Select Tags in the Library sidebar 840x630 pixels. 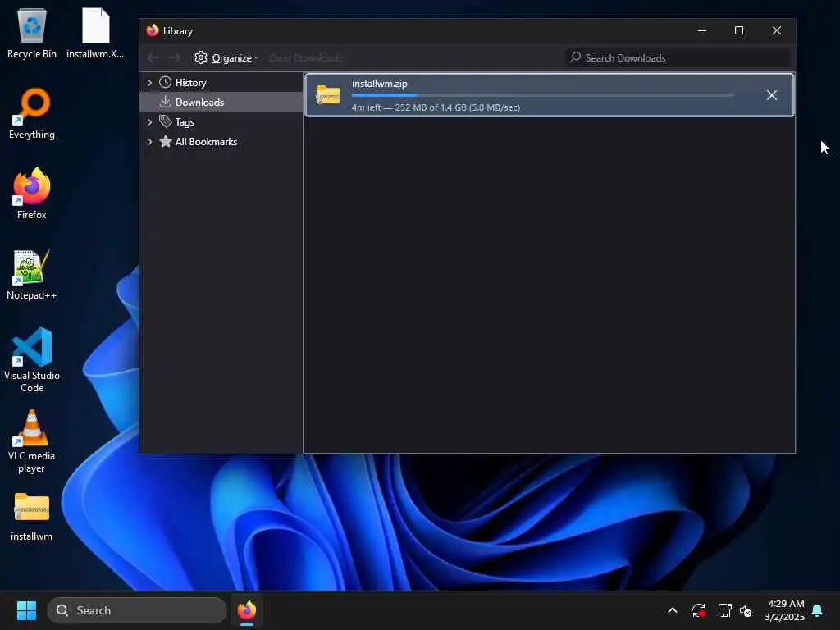pyautogui.click(x=221, y=122)
